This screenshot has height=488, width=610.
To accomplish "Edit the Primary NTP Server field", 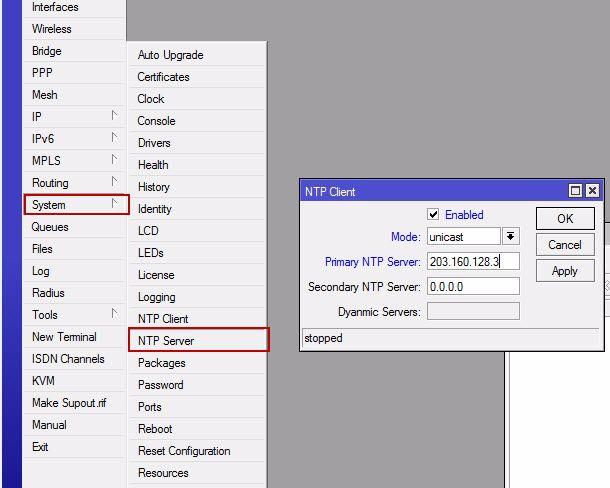I will point(473,262).
